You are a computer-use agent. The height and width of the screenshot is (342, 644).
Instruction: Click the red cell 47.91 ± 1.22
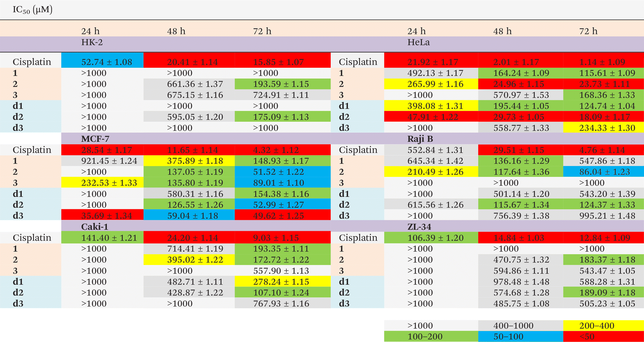click(431, 117)
